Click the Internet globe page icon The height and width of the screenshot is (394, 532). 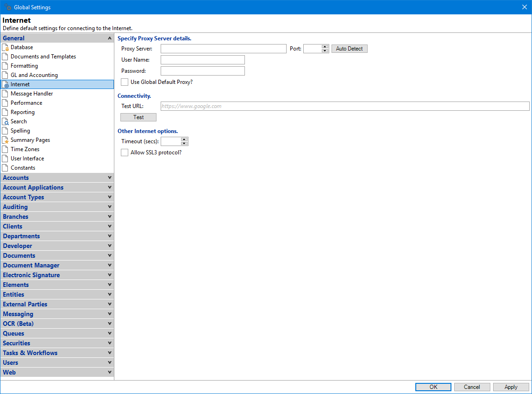(5, 84)
